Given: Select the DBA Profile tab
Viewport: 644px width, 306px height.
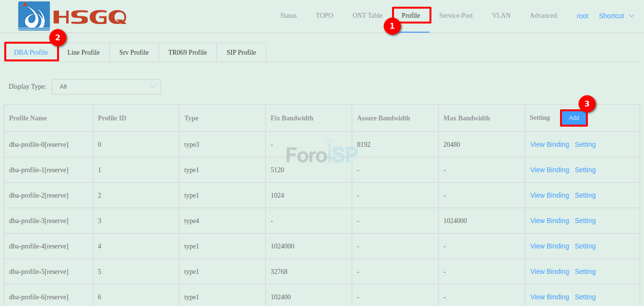Looking at the screenshot, I should coord(31,52).
